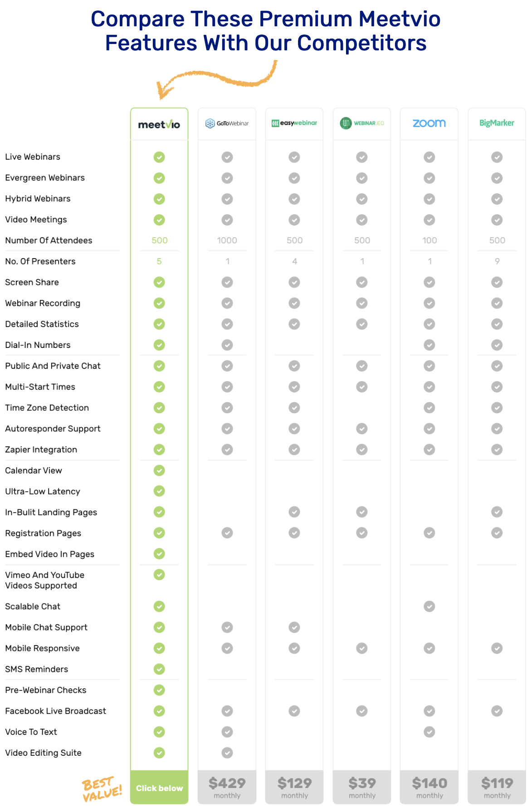Click the $39 monthly WebinarJEO price box

[362, 787]
